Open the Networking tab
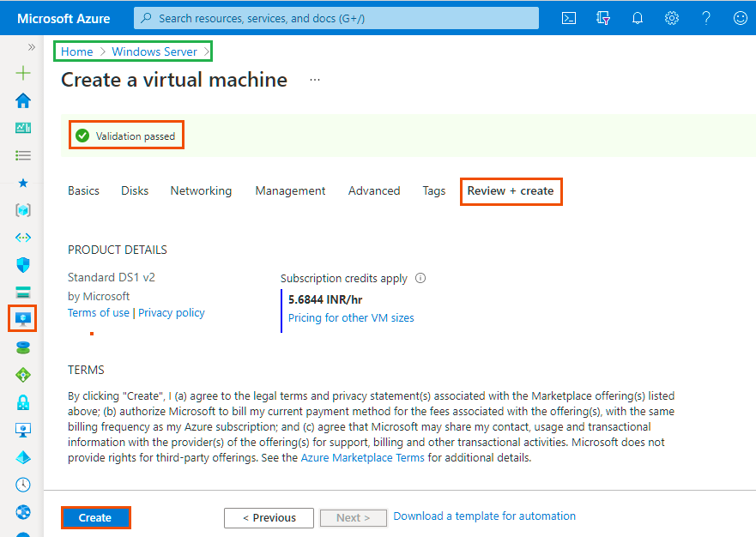This screenshot has width=756, height=537. [201, 191]
